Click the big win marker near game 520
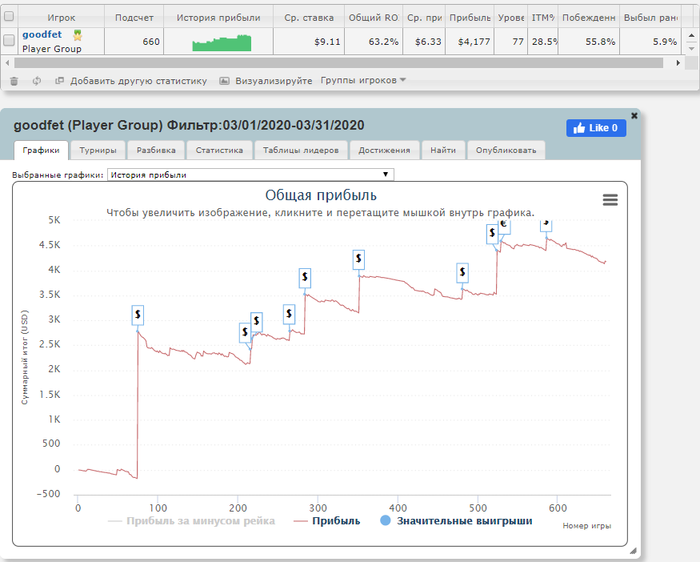Viewport: 700px width, 562px height. 492,233
